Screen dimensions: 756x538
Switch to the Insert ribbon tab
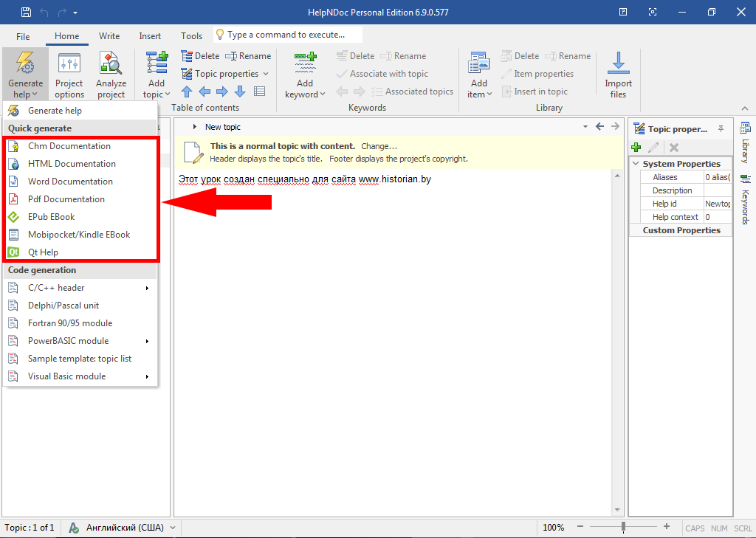click(150, 36)
